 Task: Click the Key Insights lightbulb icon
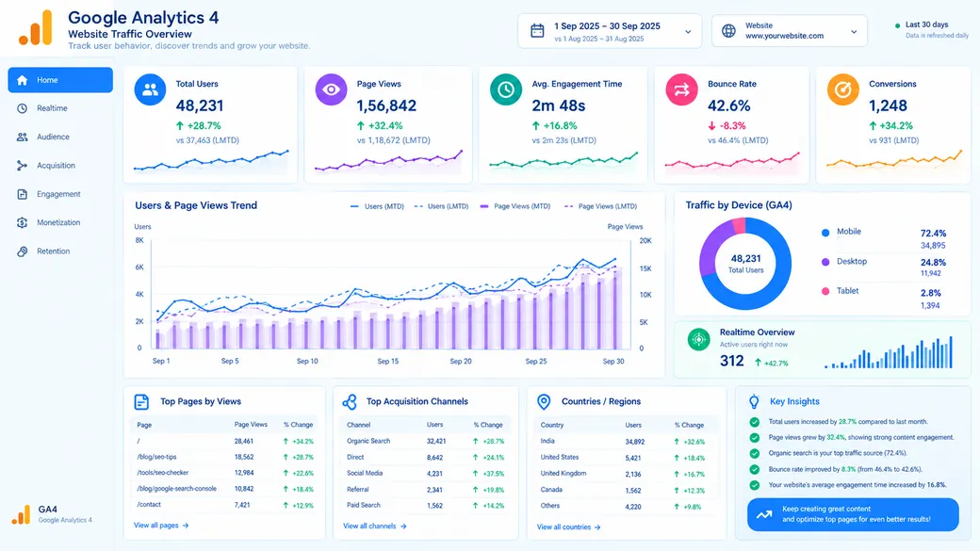coord(755,401)
